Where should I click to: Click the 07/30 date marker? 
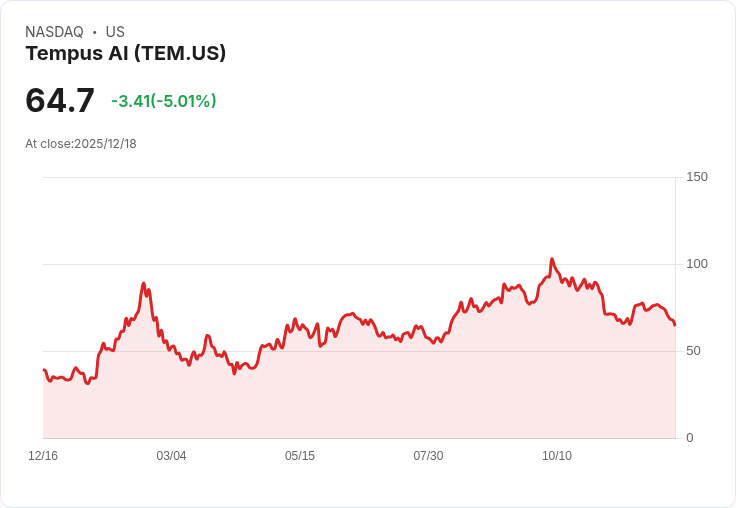(428, 456)
